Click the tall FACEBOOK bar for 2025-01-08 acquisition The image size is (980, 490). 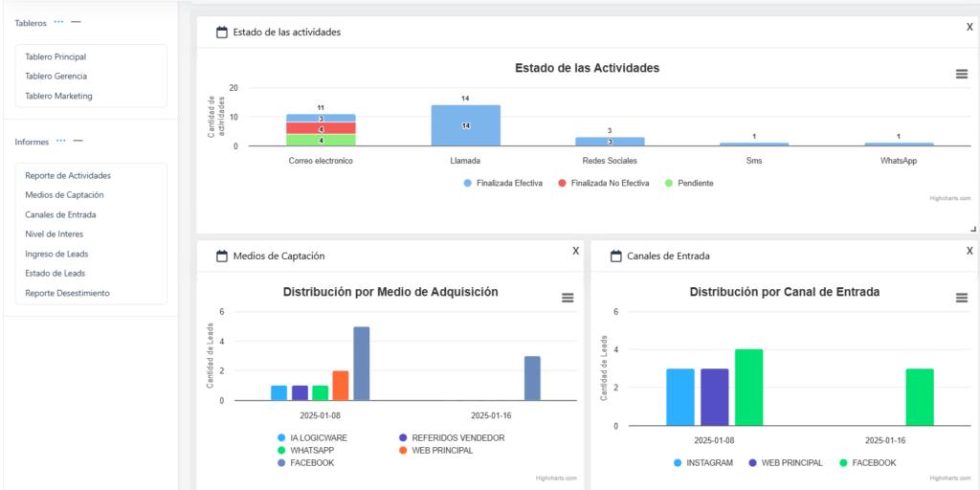point(361,364)
